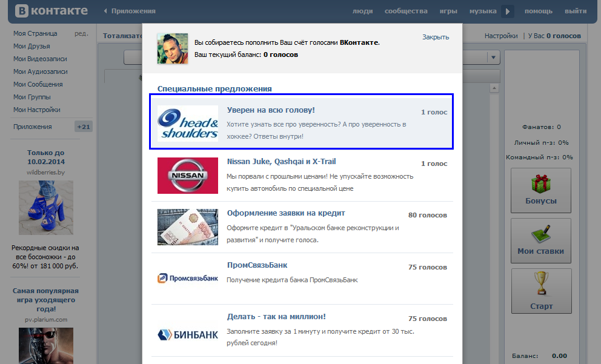This screenshot has height=364, width=601.
Task: Open the Head & Shoulders offer logo
Action: (188, 124)
